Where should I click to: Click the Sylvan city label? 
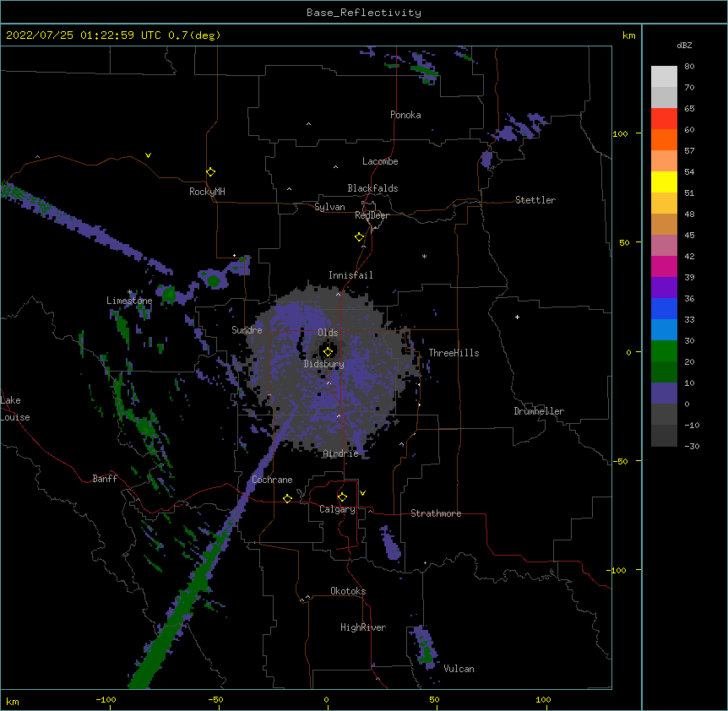tap(329, 207)
